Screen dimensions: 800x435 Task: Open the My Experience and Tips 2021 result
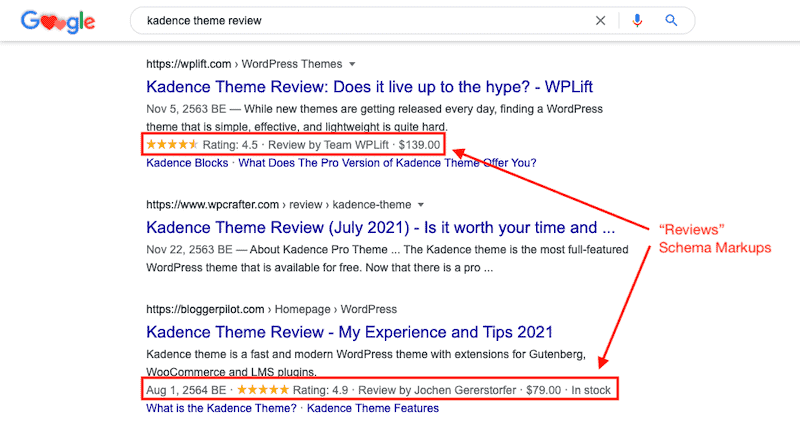[x=349, y=332]
